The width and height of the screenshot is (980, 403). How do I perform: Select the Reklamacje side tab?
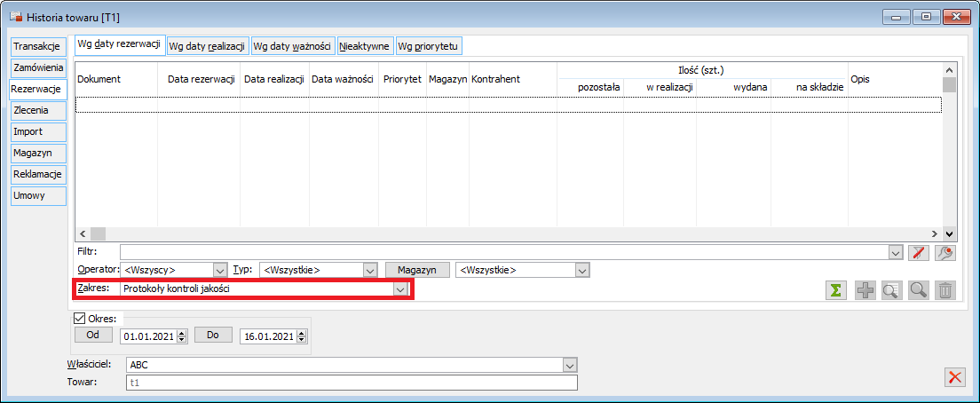coord(37,174)
